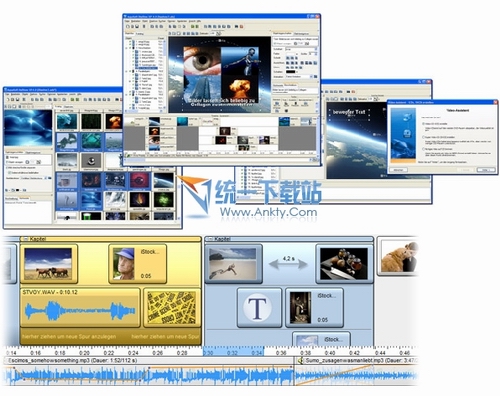This screenshot has width=500, height=396.
Task: Click the new-project icon in center window toolbar
Action: [x=127, y=26]
